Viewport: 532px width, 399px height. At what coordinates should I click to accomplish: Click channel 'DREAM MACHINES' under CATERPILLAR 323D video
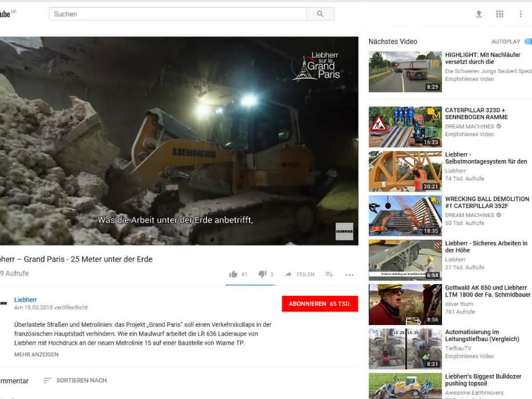coord(470,126)
